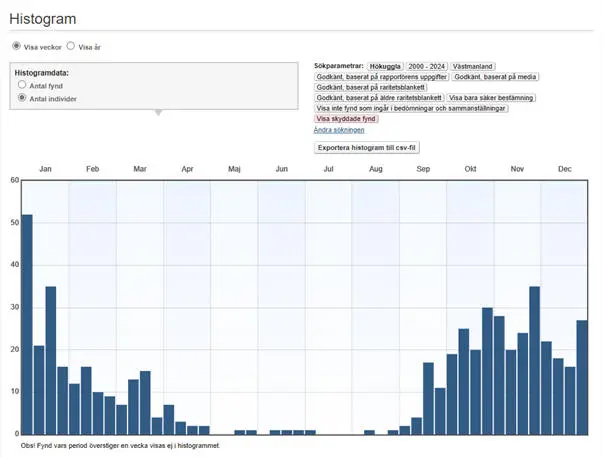Click the tallest bar in November
This screenshot has width=603, height=457.
534,358
